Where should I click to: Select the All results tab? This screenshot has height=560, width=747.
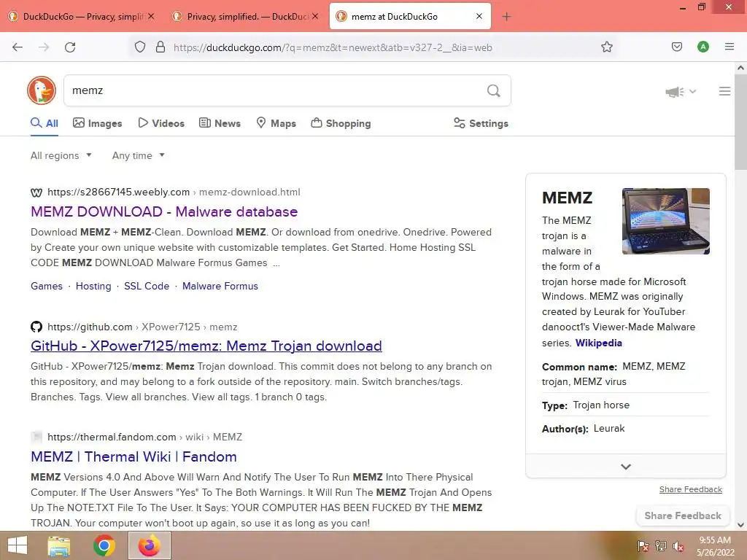tap(44, 123)
